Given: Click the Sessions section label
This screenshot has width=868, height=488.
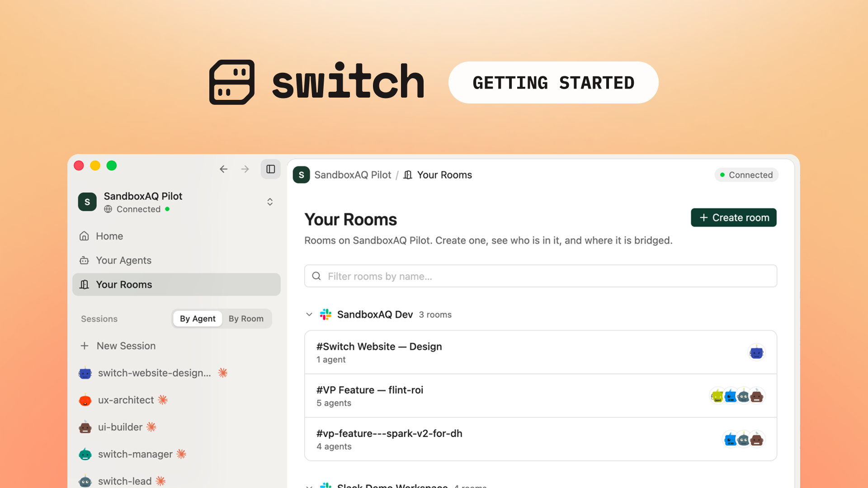Looking at the screenshot, I should pos(99,319).
